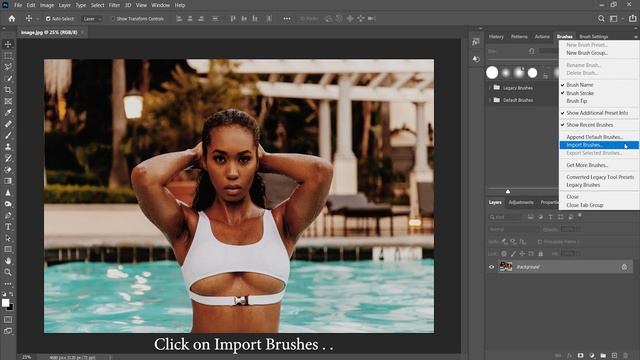Click the Home icon in options bar

[12, 19]
